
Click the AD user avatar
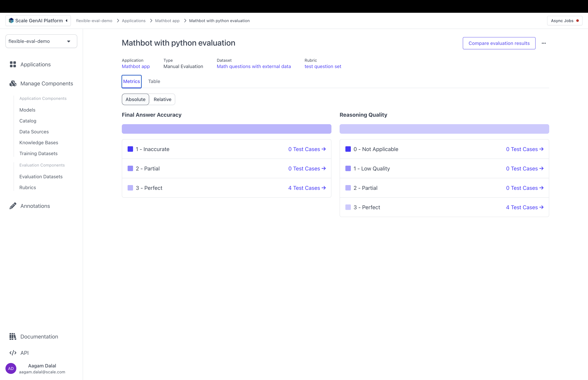point(11,368)
